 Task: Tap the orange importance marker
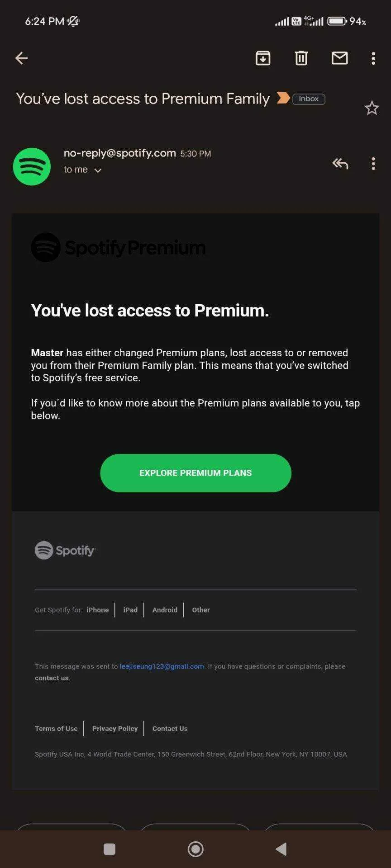click(x=283, y=98)
